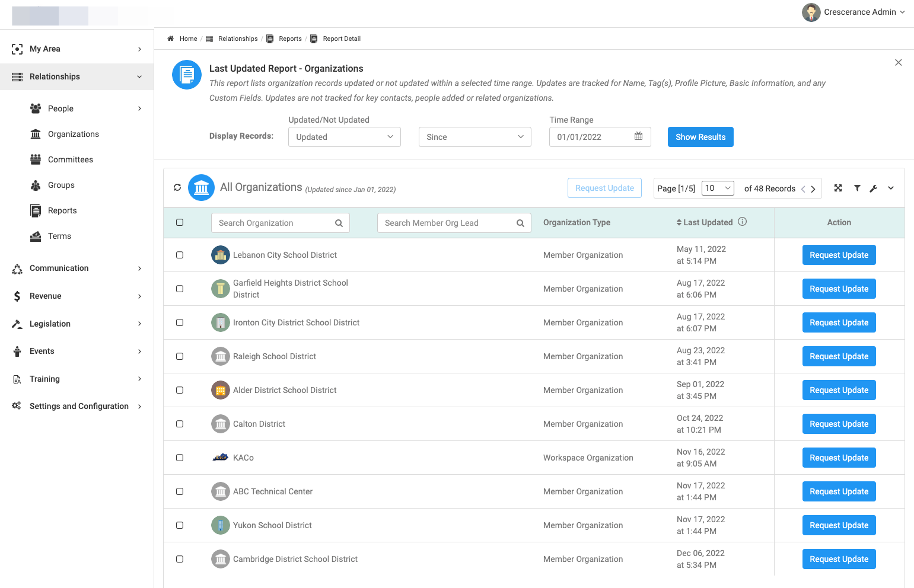Click Request Update for Calton District
Viewport: 914px width, 588px height.
[x=839, y=424]
